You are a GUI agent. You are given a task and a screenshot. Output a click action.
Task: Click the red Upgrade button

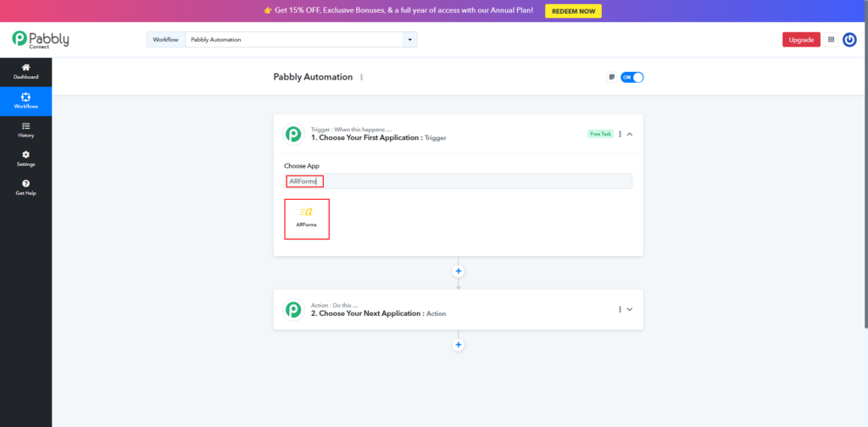click(x=801, y=40)
